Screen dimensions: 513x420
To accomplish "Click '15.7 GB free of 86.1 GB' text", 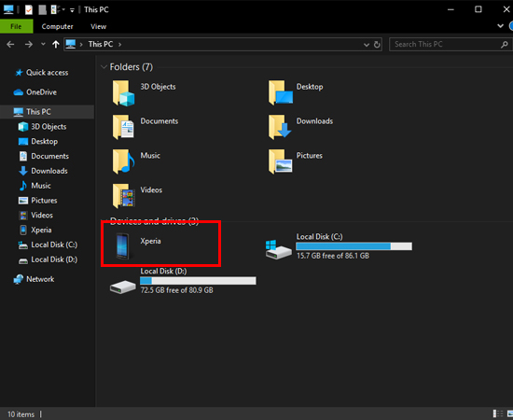I will point(333,256).
